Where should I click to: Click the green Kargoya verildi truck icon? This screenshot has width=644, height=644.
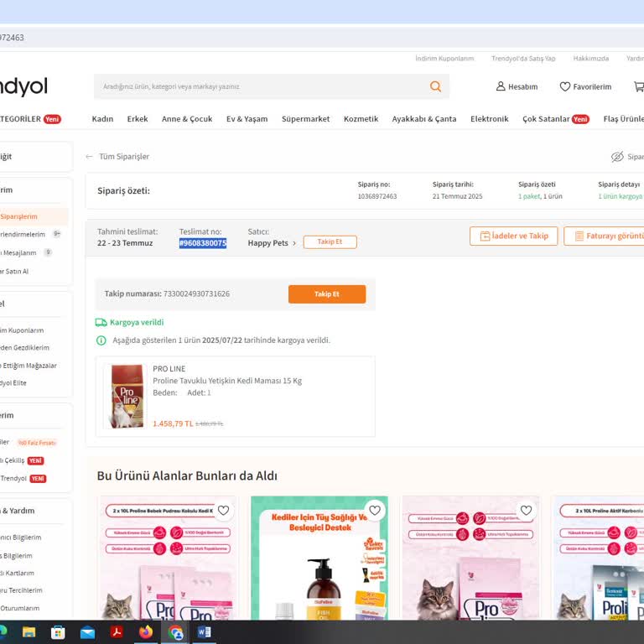[101, 322]
